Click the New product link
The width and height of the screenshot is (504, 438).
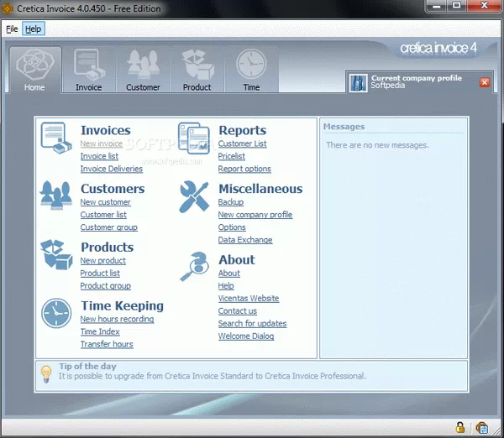coord(103,260)
